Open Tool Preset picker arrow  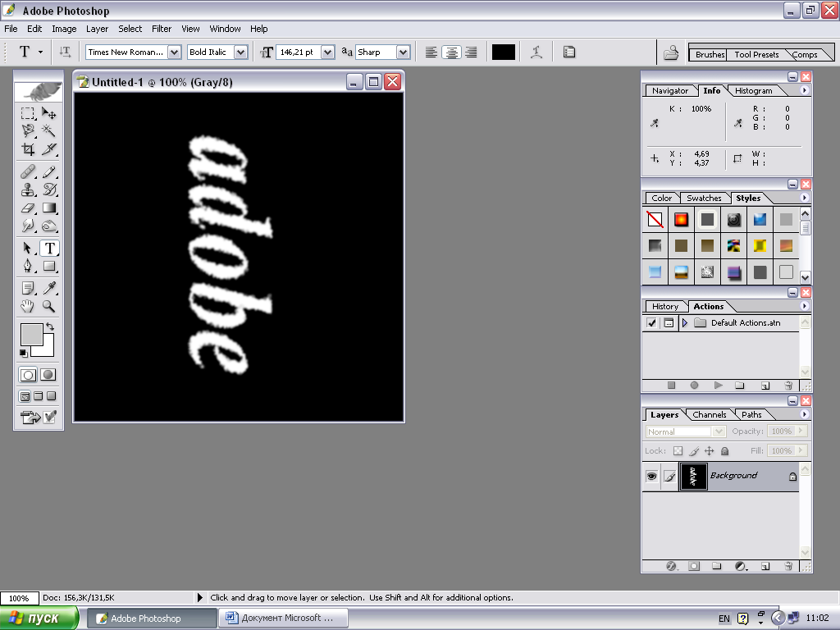[x=40, y=52]
